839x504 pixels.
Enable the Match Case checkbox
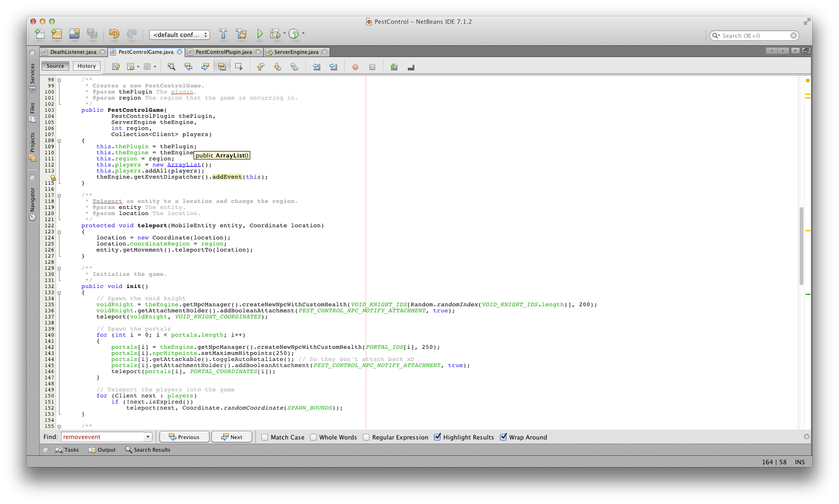pyautogui.click(x=265, y=437)
